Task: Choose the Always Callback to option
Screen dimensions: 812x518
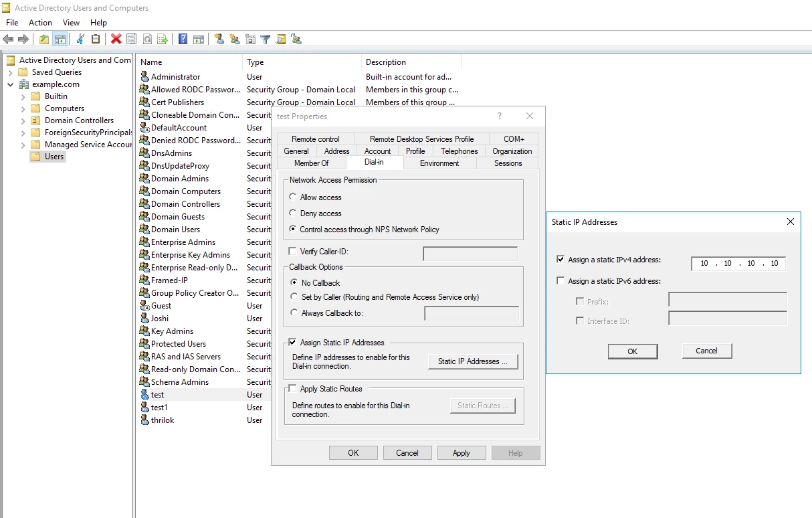Action: (294, 313)
